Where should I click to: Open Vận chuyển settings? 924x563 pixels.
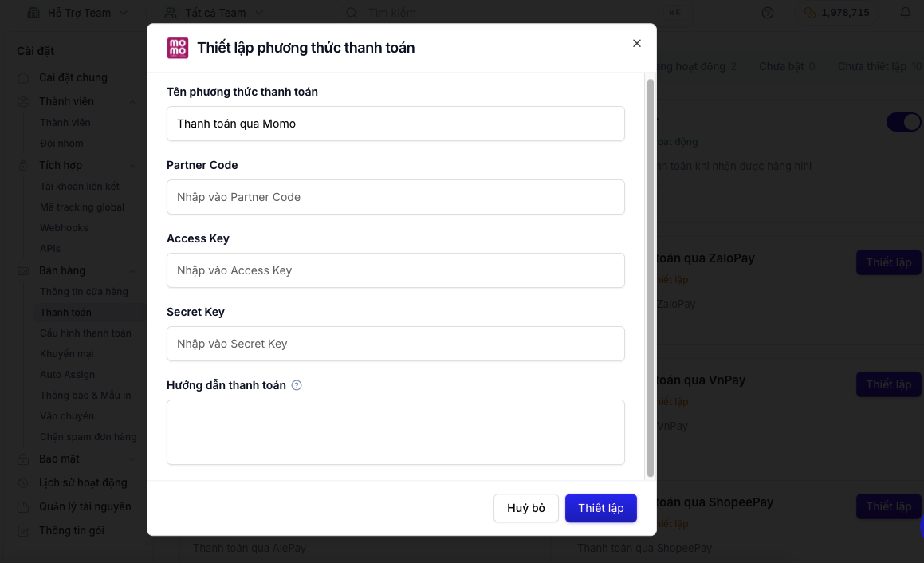[x=67, y=416]
